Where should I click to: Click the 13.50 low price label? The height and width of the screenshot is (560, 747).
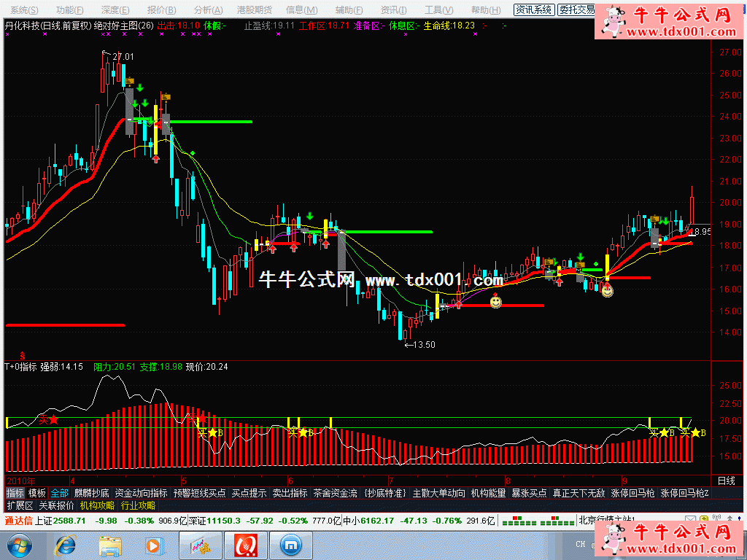pyautogui.click(x=424, y=344)
